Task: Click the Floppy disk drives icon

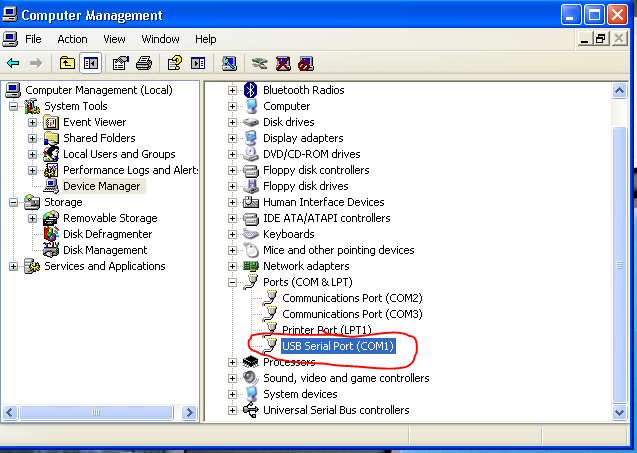Action: 251,186
